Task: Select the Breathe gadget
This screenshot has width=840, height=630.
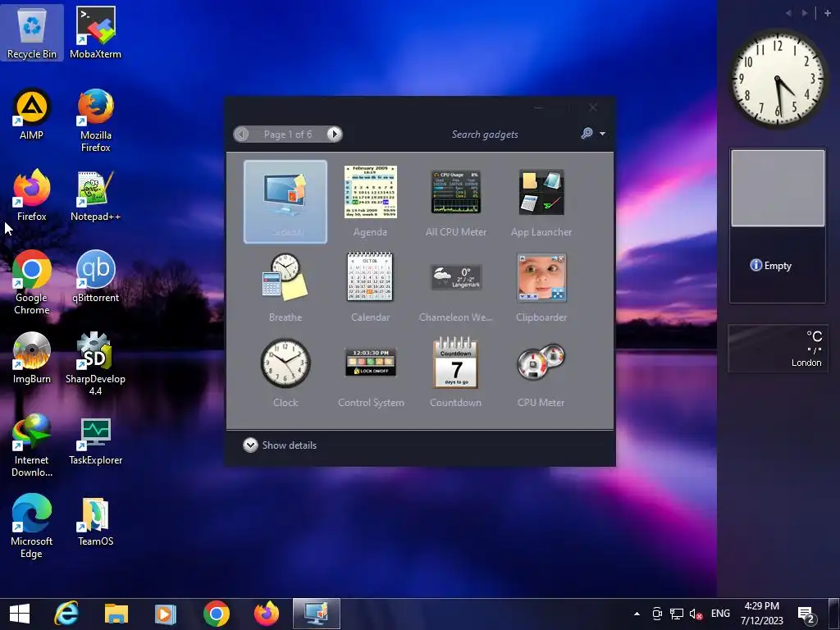Action: [x=285, y=286]
